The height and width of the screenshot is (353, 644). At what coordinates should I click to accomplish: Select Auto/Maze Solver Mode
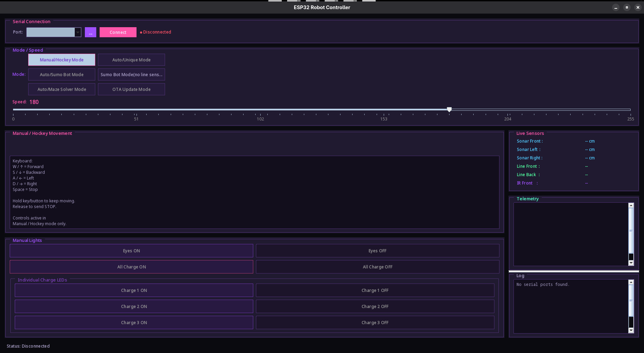click(x=62, y=89)
